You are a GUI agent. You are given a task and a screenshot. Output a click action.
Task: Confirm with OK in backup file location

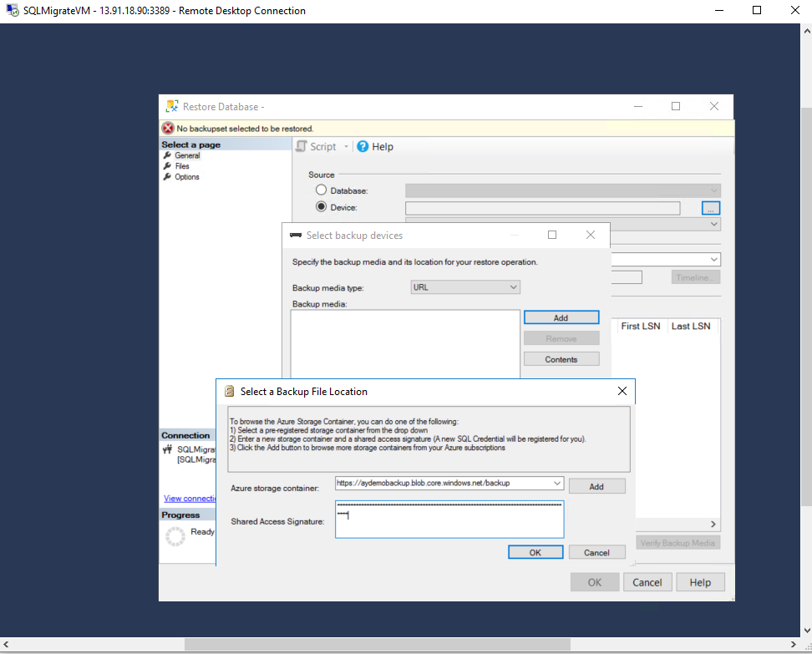(x=535, y=552)
